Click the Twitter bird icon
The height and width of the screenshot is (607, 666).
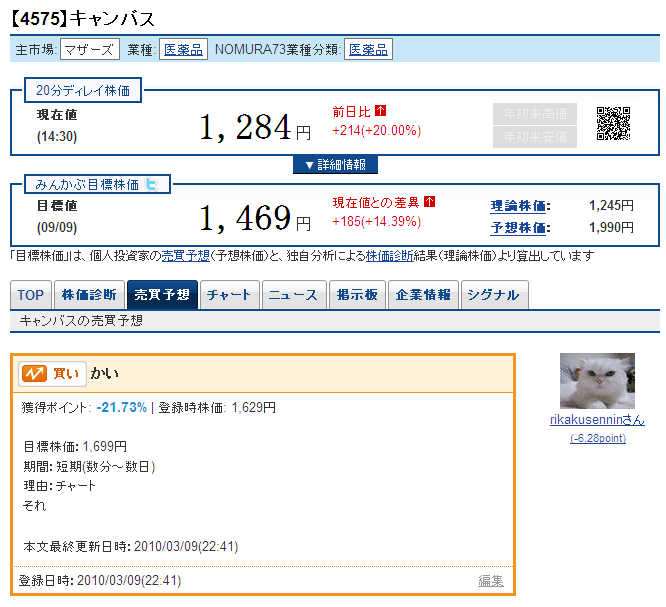152,184
